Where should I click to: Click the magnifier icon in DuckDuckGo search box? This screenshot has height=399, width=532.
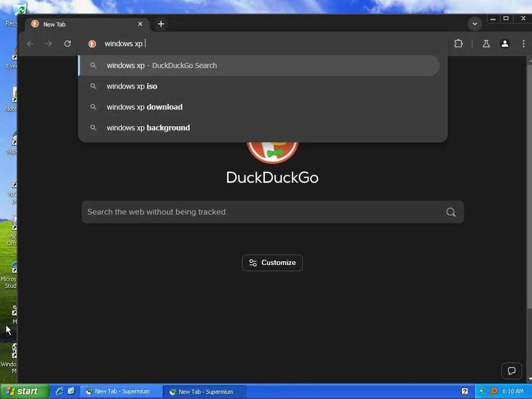click(450, 212)
